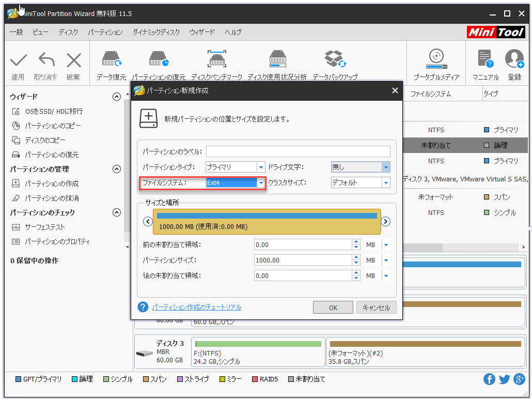Open unit dropdown for unallocated space after
This screenshot has width=532, height=399.
[386, 276]
